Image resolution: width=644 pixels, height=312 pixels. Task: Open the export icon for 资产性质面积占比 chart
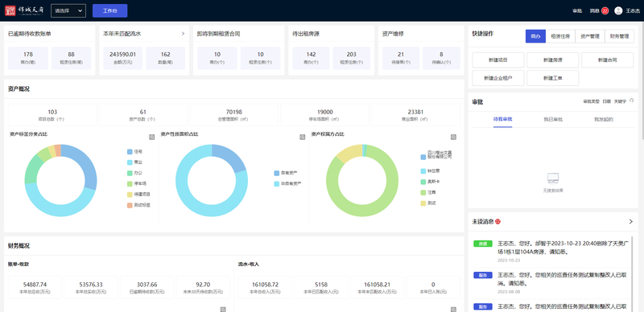click(x=303, y=138)
